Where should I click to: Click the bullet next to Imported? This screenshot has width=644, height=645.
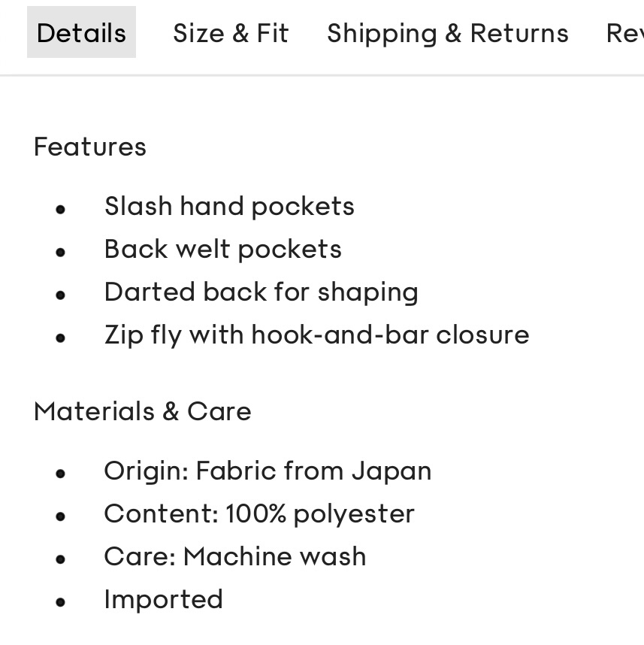pyautogui.click(x=60, y=601)
